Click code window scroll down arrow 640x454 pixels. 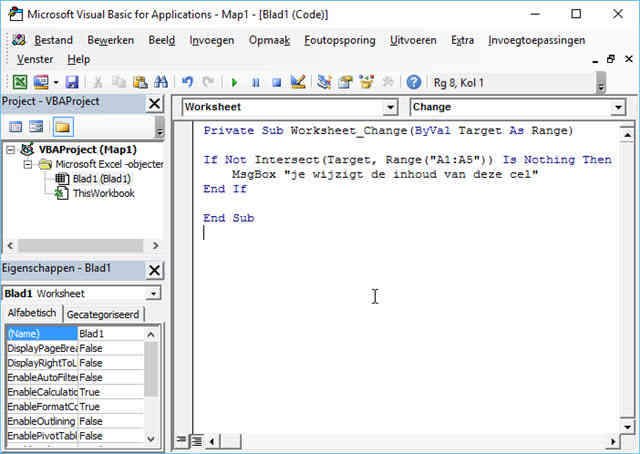627,427
